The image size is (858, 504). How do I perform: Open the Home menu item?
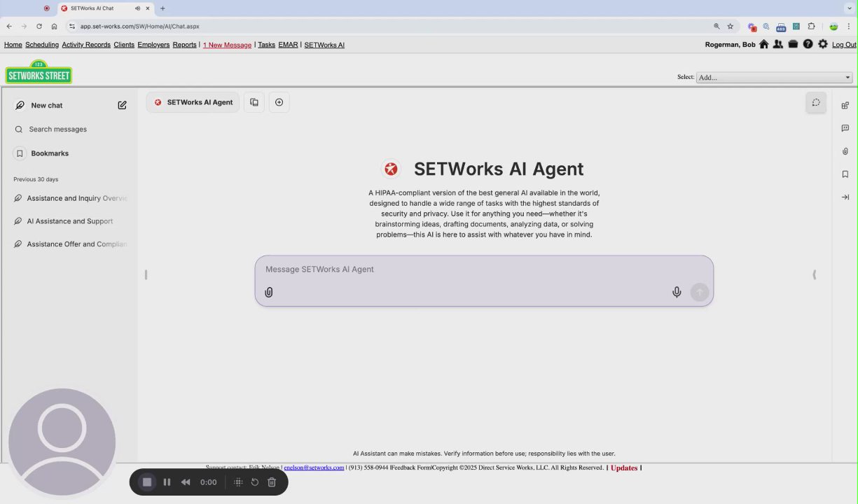pyautogui.click(x=13, y=45)
